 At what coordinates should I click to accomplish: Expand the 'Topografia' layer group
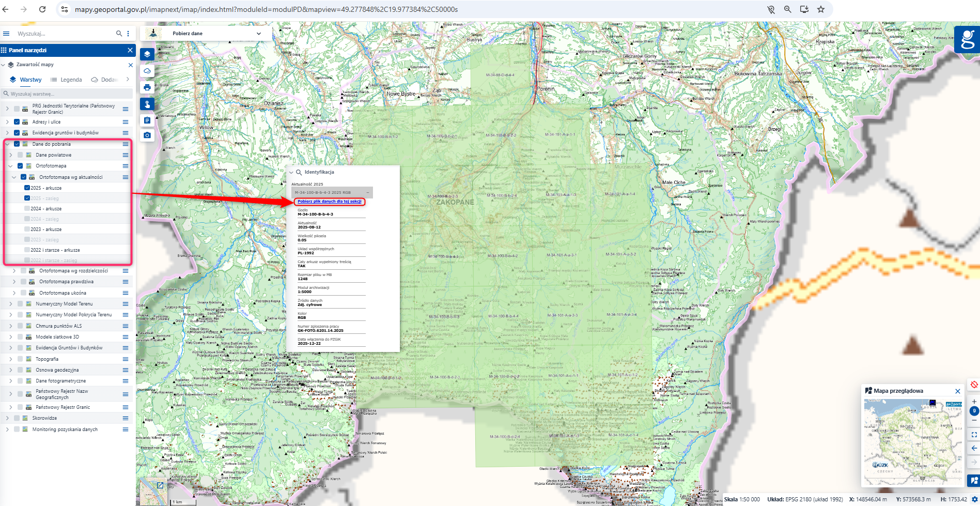10,359
